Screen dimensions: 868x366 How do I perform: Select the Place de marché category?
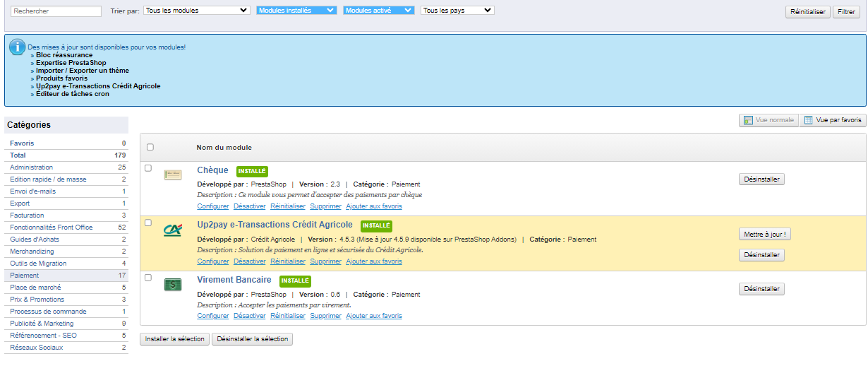click(66, 288)
